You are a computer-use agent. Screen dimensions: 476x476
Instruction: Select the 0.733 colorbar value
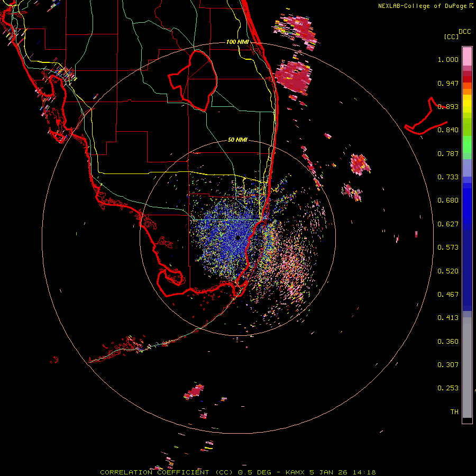point(448,177)
